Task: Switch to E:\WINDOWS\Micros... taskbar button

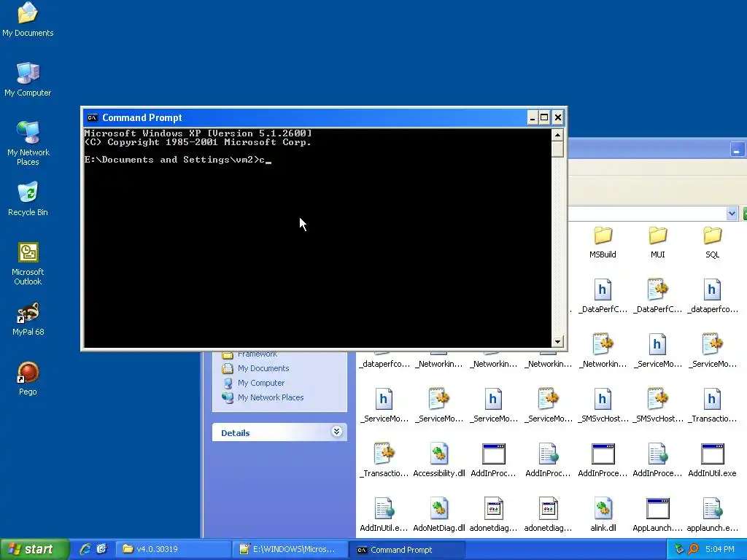Action: click(x=290, y=549)
